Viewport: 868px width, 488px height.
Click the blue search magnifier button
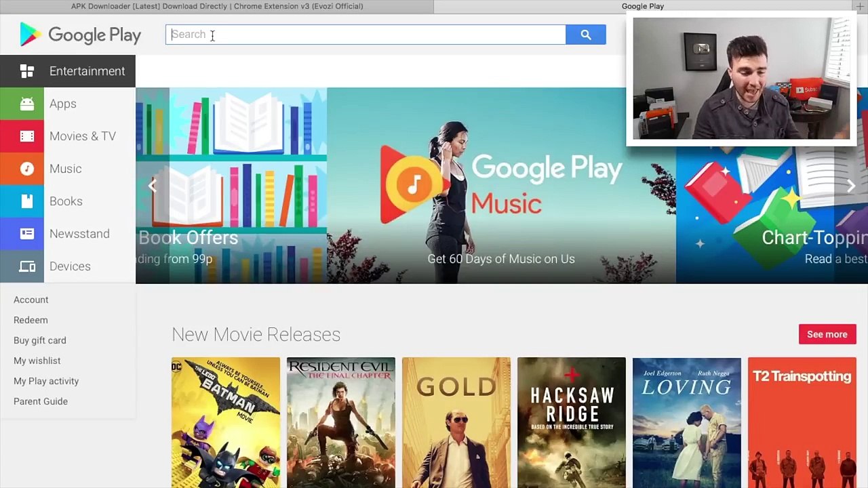[586, 35]
